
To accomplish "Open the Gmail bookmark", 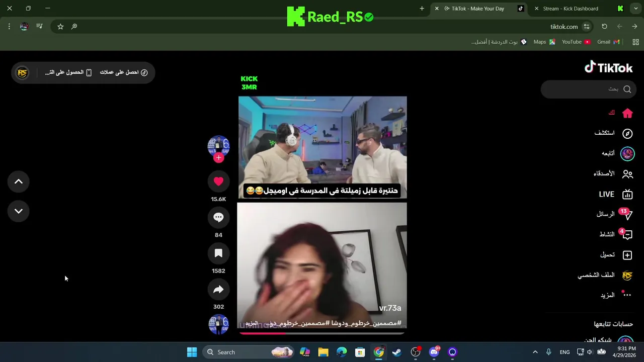I will pos(608,42).
